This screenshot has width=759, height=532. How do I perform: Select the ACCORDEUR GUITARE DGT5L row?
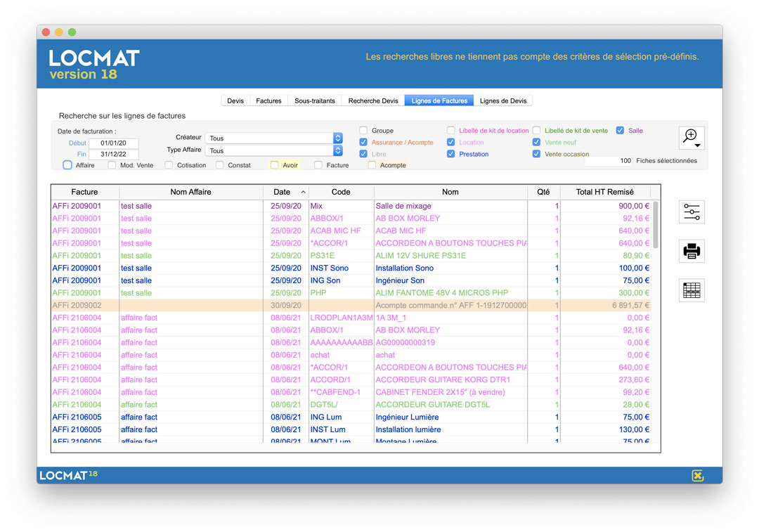coord(351,405)
